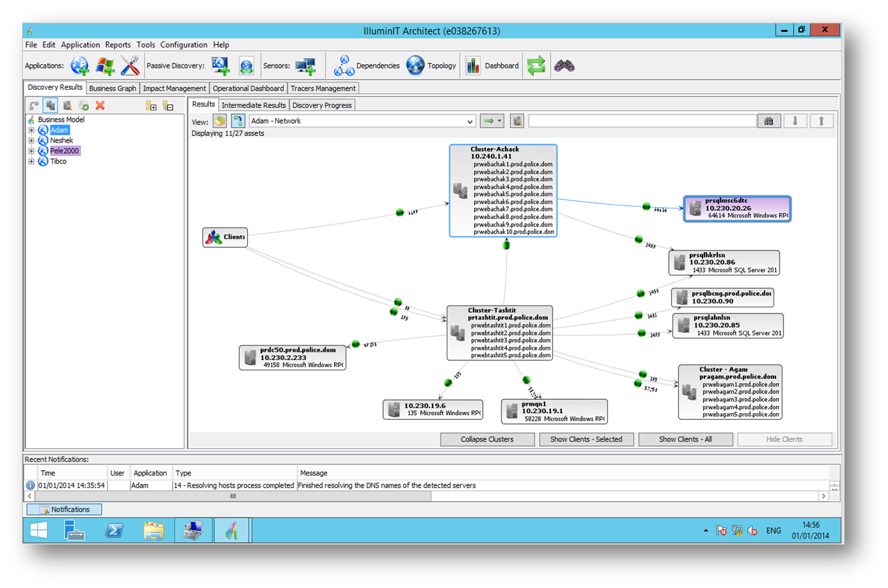The height and width of the screenshot is (588, 888).
Task: Toggle the network view icon beside View label
Action: click(x=238, y=121)
